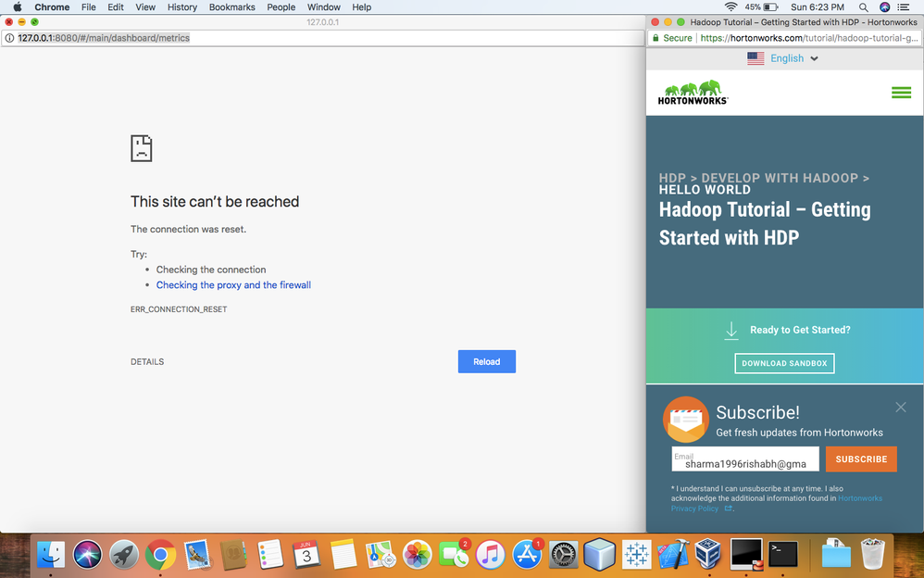Click the HDP breadcrumb link
924x578 pixels.
[x=672, y=178]
